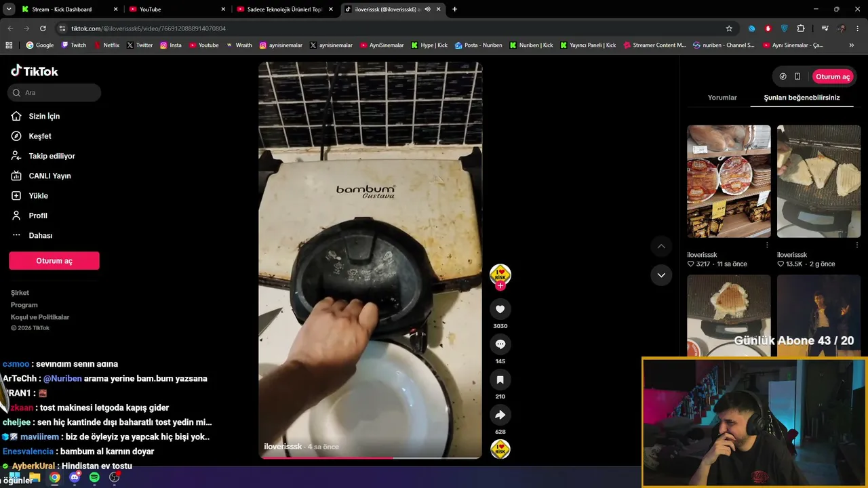Open a new browser tab
Image resolution: width=868 pixels, height=488 pixels.
pos(454,9)
